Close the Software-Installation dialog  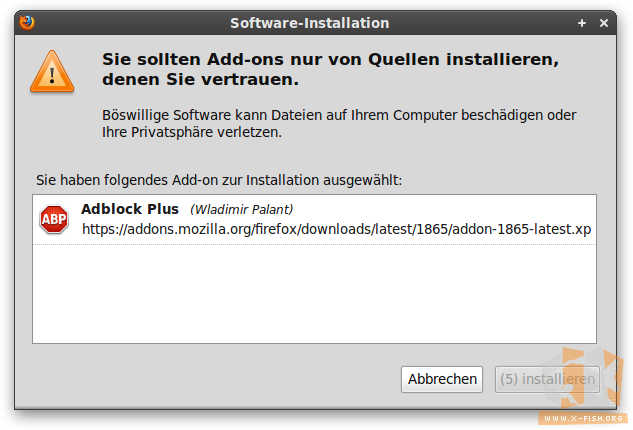[x=604, y=23]
